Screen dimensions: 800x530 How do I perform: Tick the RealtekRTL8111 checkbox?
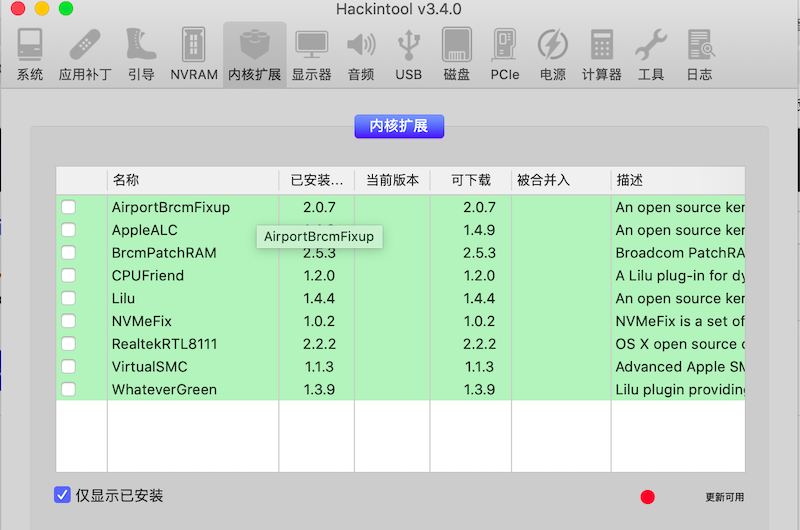(x=68, y=344)
